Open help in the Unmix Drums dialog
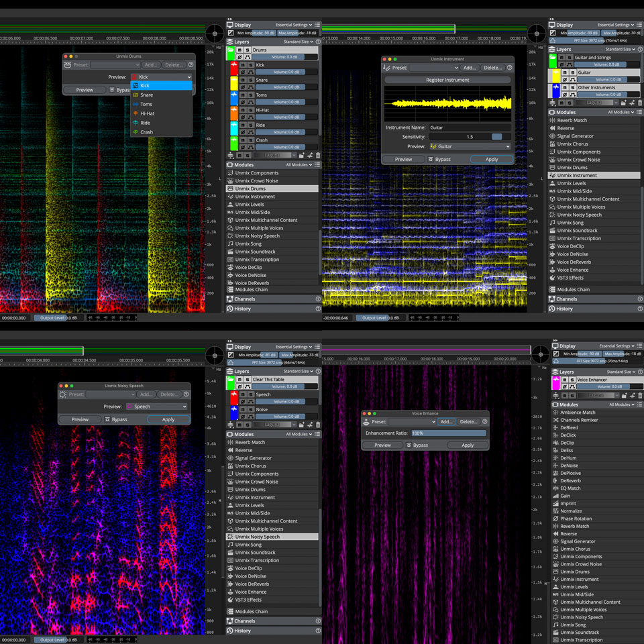 point(191,65)
